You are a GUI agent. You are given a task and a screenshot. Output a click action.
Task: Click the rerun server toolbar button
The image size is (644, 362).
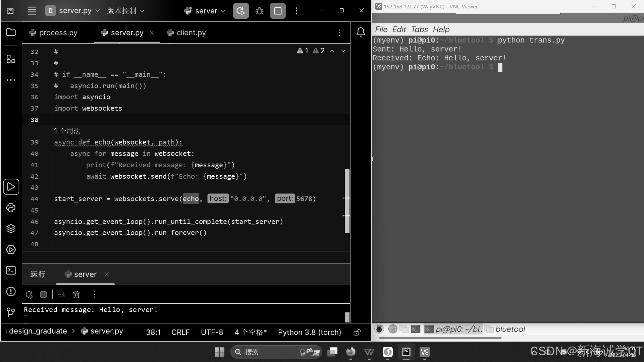point(241,11)
